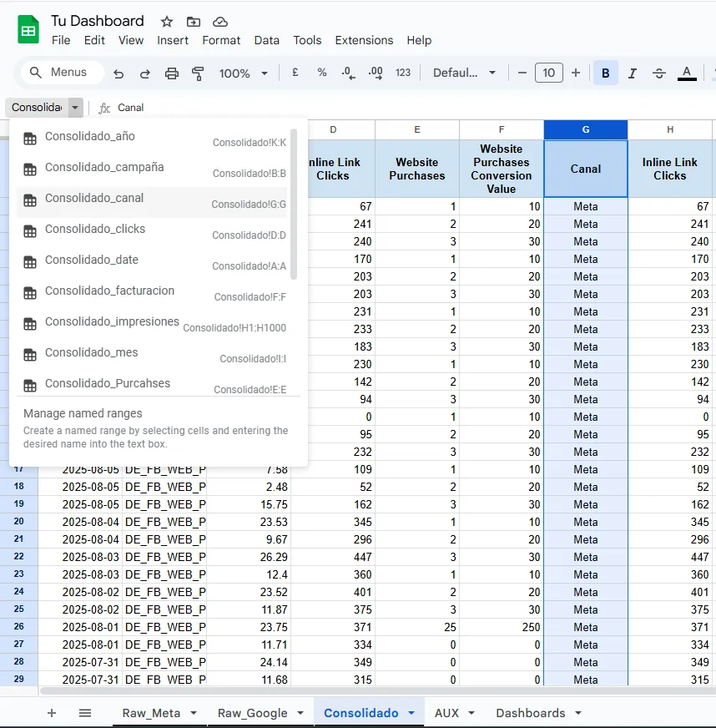Toggle strikethrough formatting
Image resolution: width=716 pixels, height=728 pixels.
(x=659, y=73)
